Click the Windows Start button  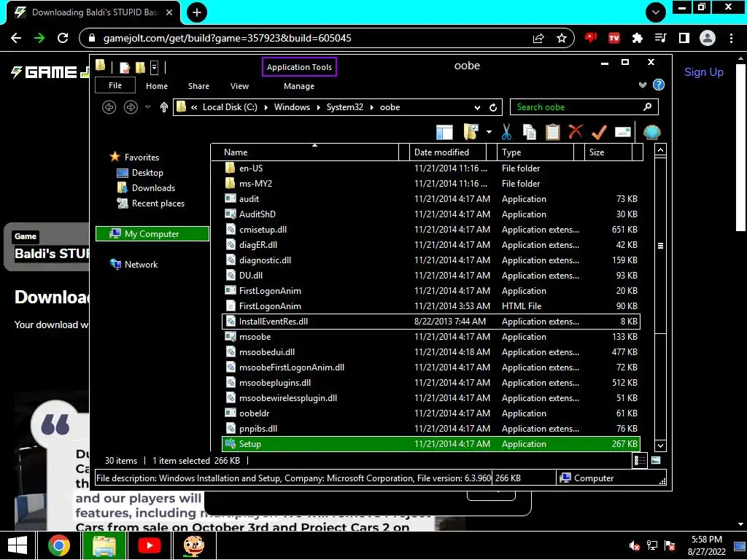point(18,545)
